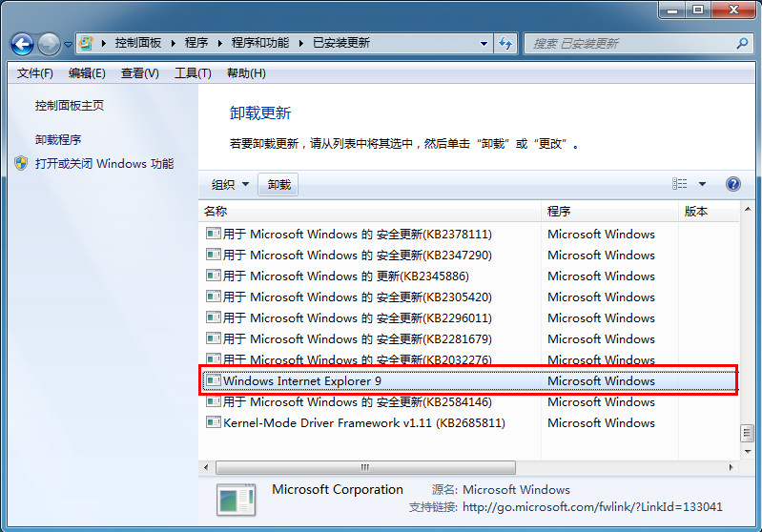
Task: Open the 帮助(H) menu
Action: (x=246, y=73)
